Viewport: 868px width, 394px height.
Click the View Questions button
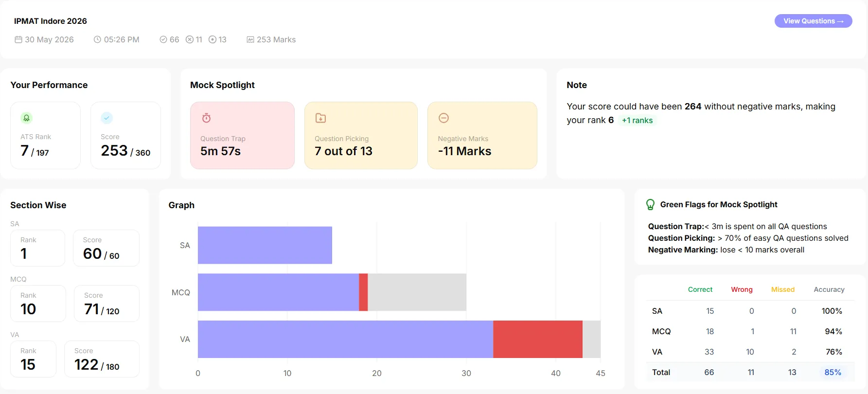(x=813, y=21)
